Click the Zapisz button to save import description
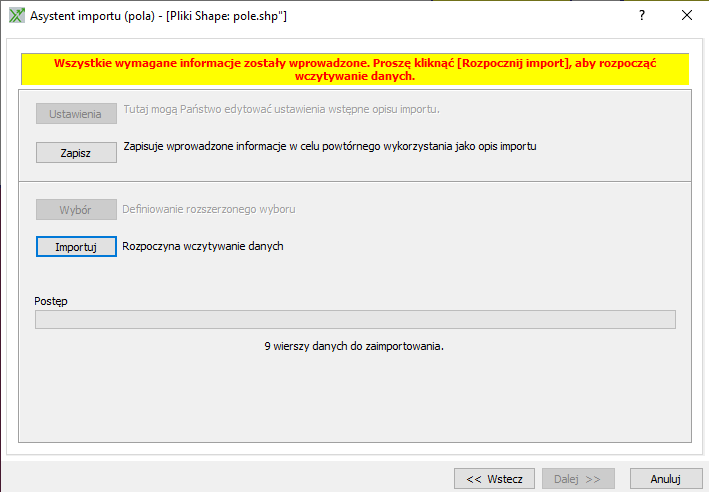 [76, 153]
